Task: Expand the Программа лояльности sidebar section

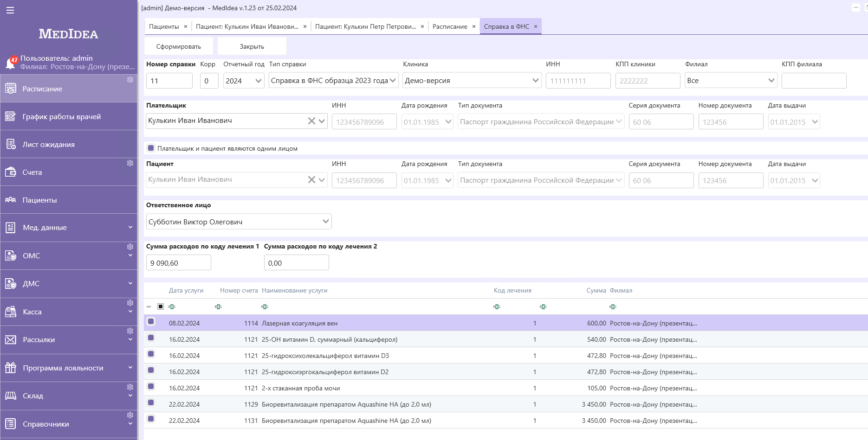Action: point(130,367)
